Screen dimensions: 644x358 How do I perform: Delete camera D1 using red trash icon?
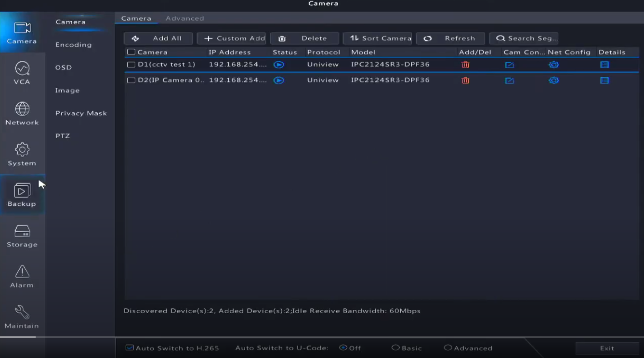(465, 65)
